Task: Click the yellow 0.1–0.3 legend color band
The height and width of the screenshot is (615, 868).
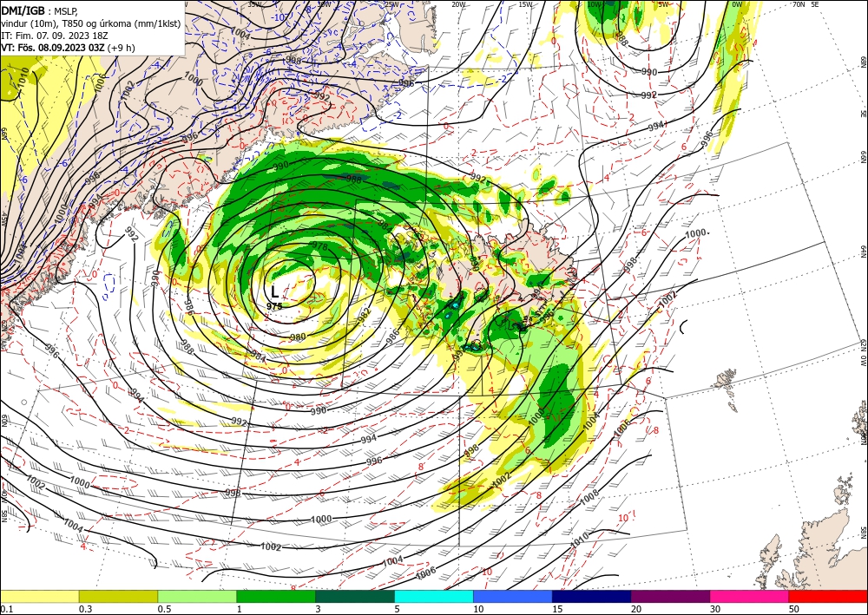Action: (x=40, y=596)
